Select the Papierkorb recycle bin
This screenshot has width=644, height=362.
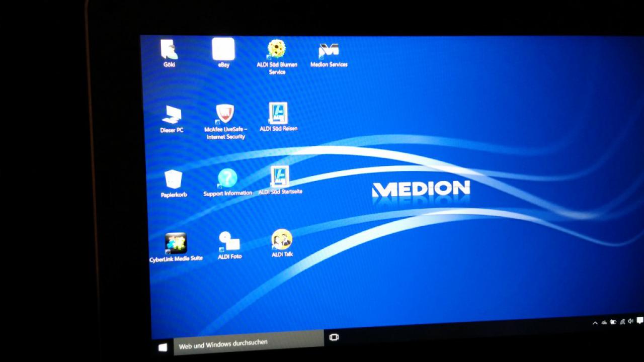pyautogui.click(x=174, y=184)
